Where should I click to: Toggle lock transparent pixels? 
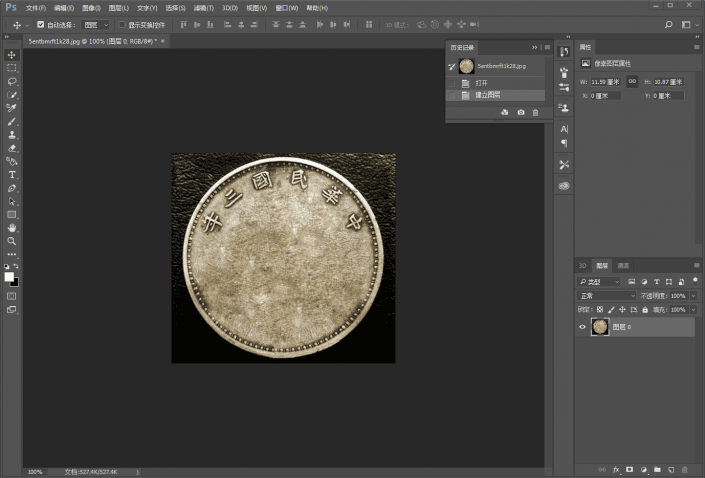(x=600, y=309)
